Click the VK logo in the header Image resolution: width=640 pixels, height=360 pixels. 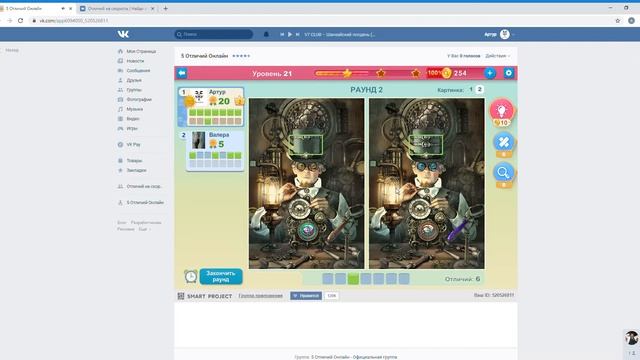pyautogui.click(x=123, y=34)
